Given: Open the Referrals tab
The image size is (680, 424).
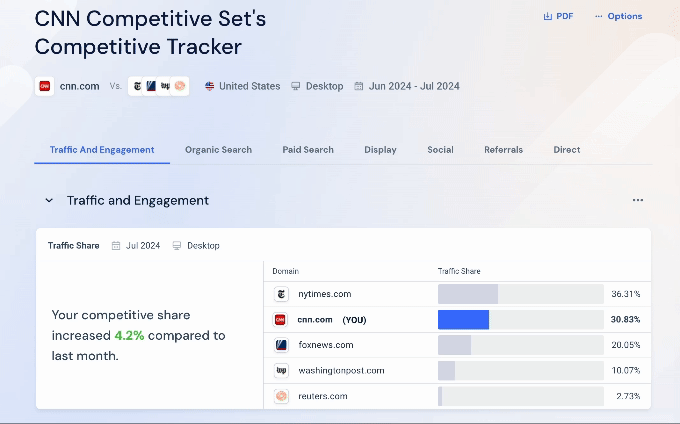Looking at the screenshot, I should [503, 150].
